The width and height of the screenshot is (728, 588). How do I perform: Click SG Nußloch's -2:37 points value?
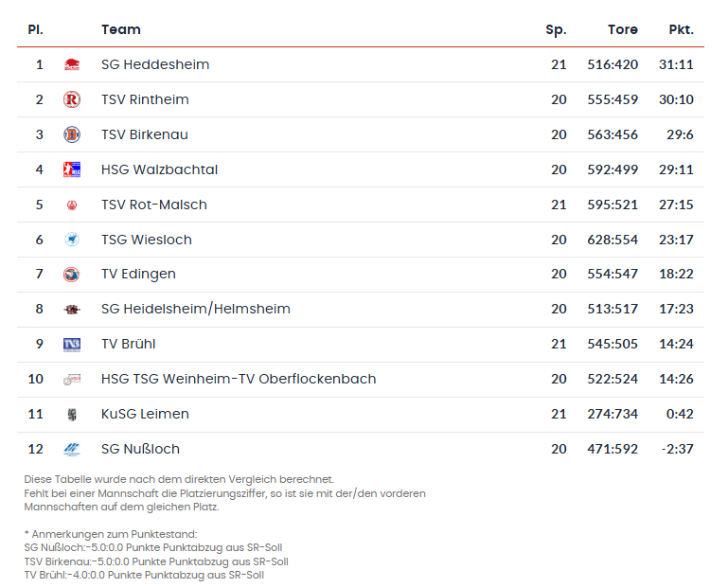[x=676, y=449]
